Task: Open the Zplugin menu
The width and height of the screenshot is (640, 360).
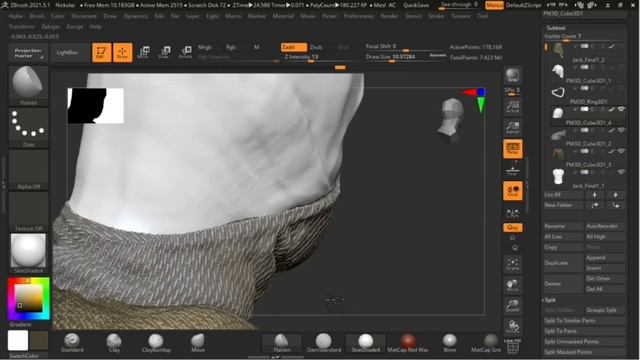Action: pos(50,27)
